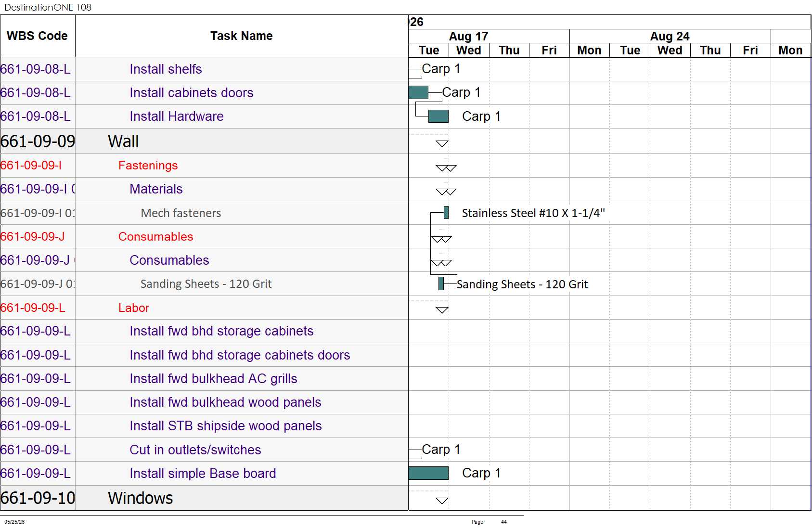Click the Stainless Steel #10 X 1-1/4" label

(533, 213)
